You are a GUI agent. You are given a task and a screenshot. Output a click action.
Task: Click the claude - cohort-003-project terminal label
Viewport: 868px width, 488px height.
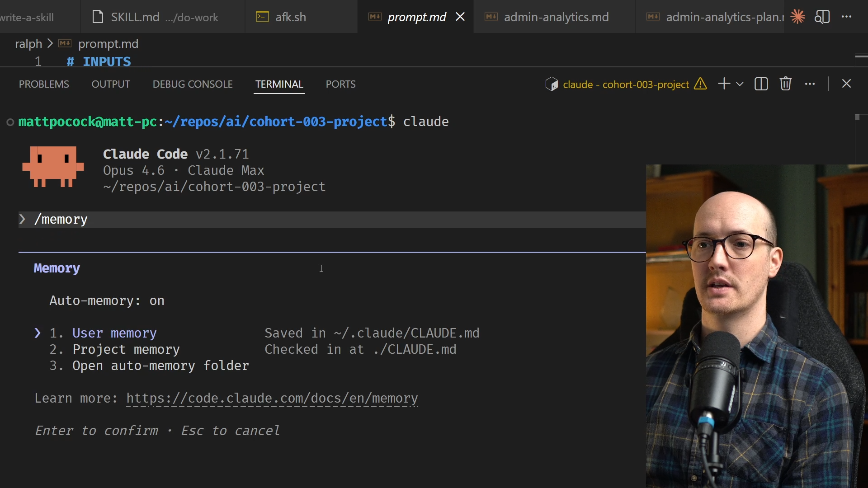tap(626, 84)
